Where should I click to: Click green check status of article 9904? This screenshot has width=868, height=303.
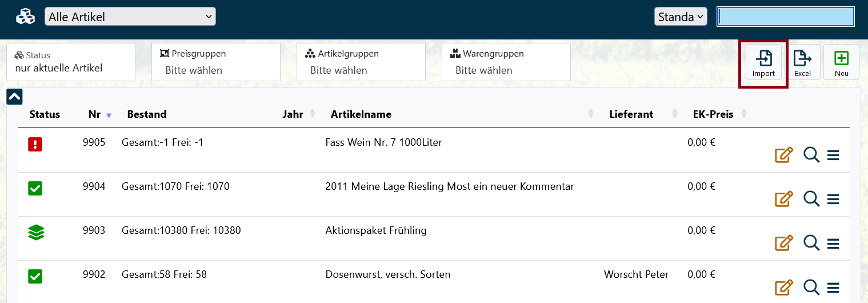pyautogui.click(x=35, y=188)
